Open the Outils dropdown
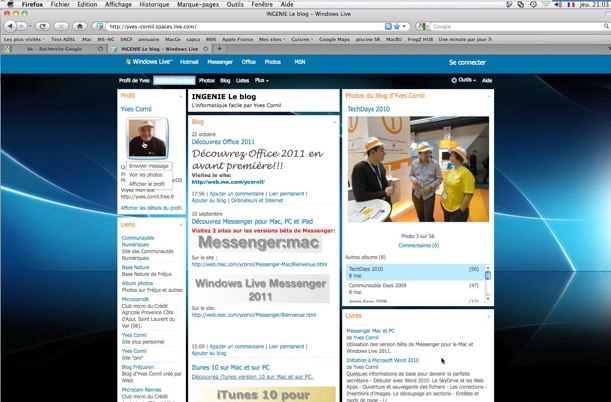The height and width of the screenshot is (402, 611). coord(464,80)
